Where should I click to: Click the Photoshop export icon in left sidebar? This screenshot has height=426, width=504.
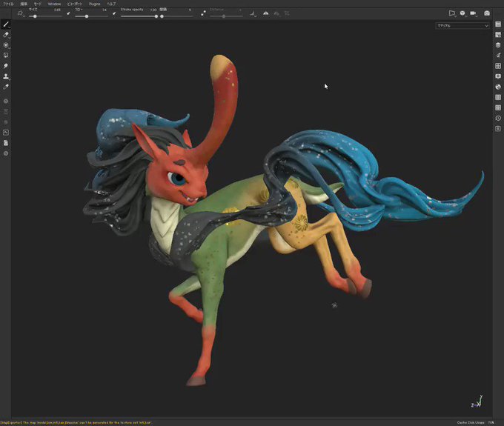pyautogui.click(x=6, y=133)
